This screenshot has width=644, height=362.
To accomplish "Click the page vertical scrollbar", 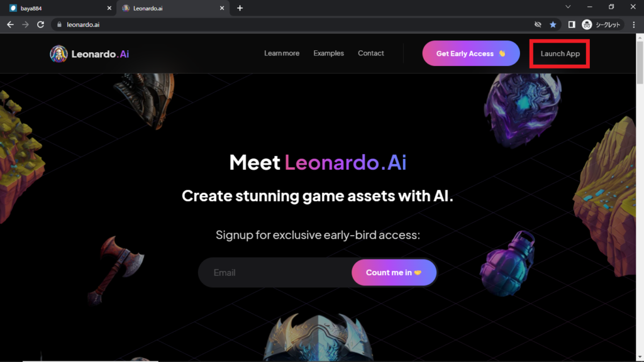I will (x=640, y=197).
